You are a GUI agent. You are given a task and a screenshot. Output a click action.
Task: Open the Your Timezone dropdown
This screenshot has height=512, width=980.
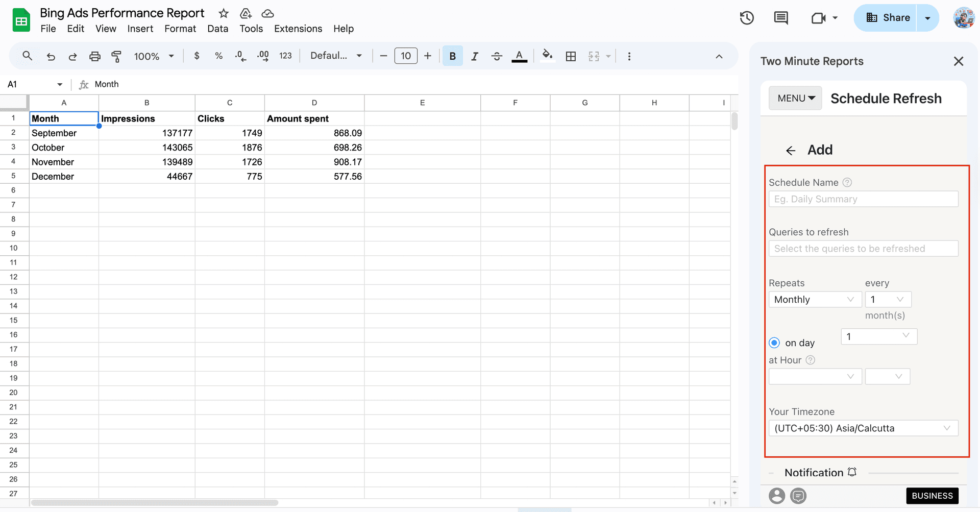coord(863,428)
